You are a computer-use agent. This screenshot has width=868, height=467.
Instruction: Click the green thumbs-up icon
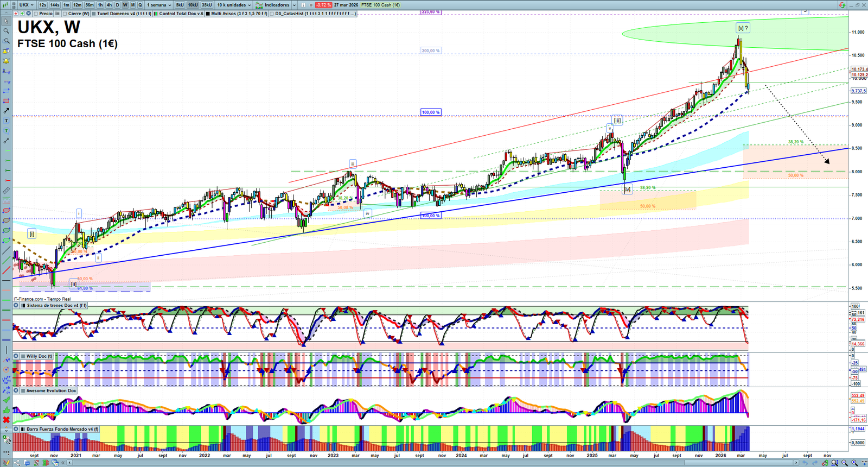(7, 410)
